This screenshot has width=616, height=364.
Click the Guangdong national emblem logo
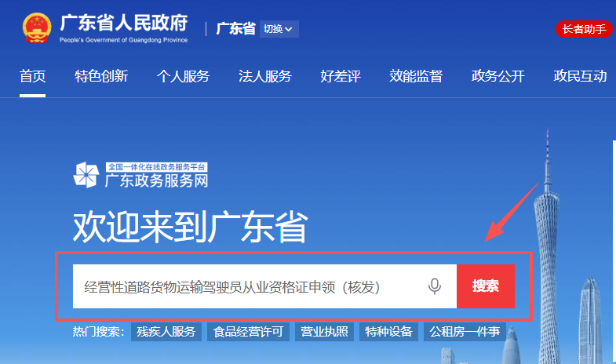click(x=36, y=28)
